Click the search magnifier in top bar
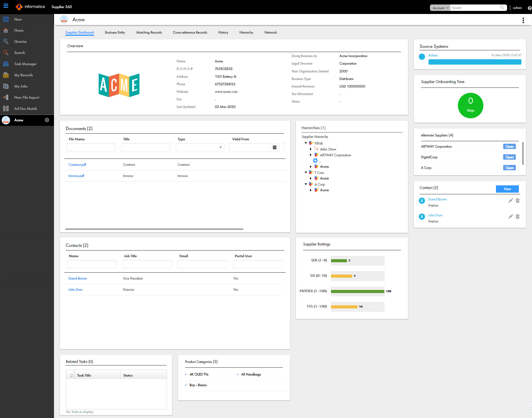 click(502, 8)
